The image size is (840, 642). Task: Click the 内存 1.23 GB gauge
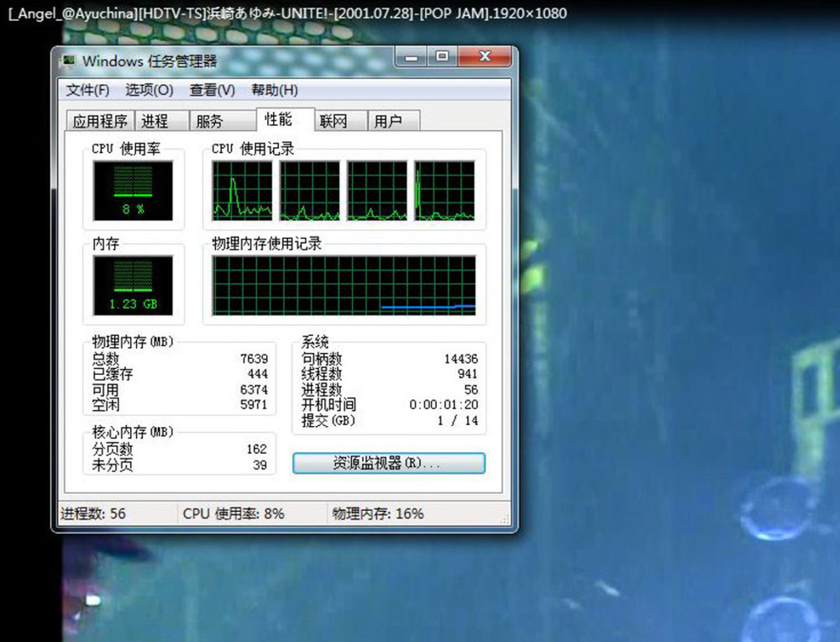point(133,285)
